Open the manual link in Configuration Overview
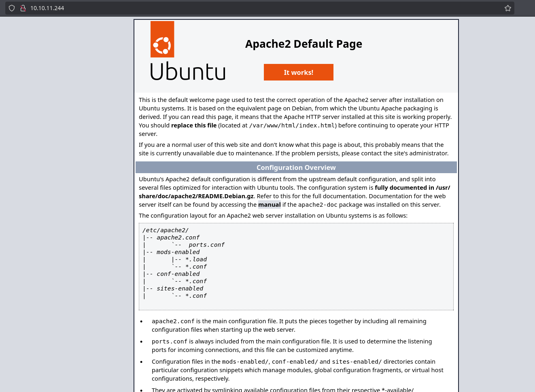Screen dimensions: 535x392 pyautogui.click(x=270, y=205)
